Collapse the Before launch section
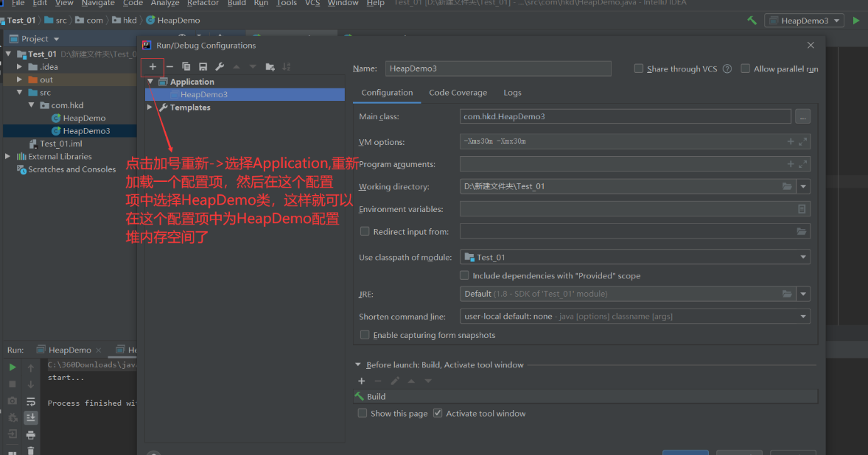This screenshot has width=868, height=455. click(x=358, y=365)
